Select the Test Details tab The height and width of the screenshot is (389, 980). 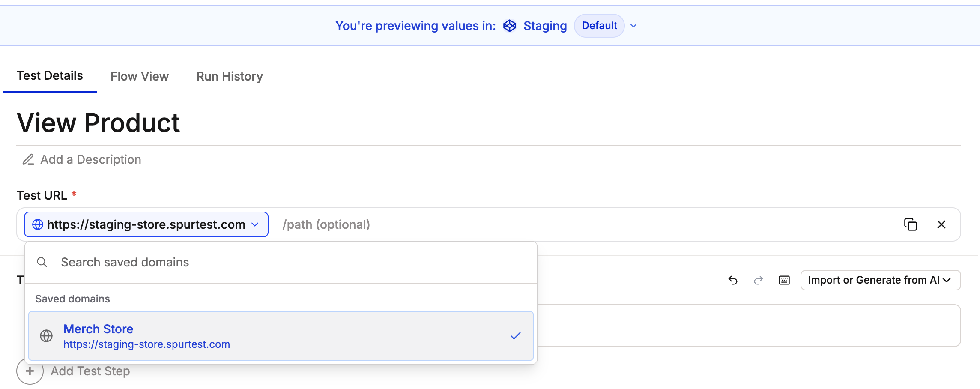click(x=50, y=76)
